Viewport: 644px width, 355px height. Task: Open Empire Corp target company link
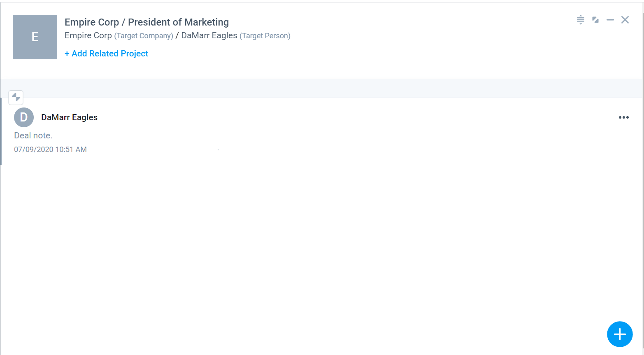click(x=88, y=35)
